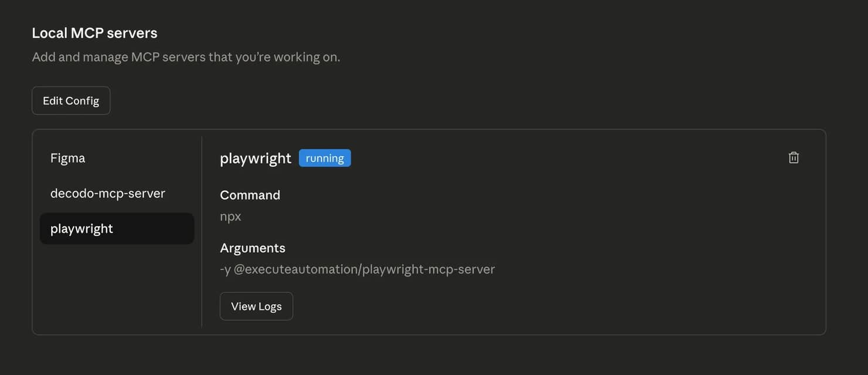Click the -y flag in arguments

(x=225, y=269)
